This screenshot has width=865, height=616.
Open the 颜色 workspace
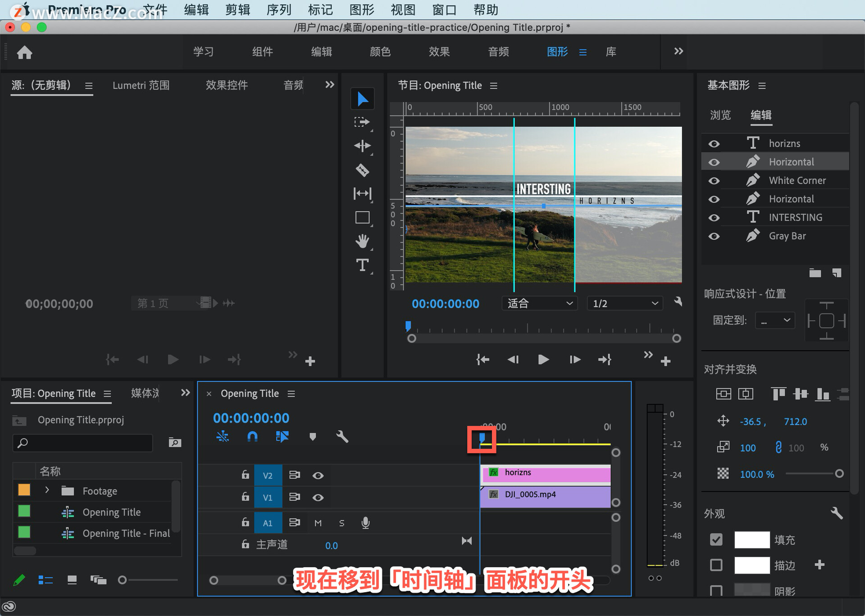(380, 52)
